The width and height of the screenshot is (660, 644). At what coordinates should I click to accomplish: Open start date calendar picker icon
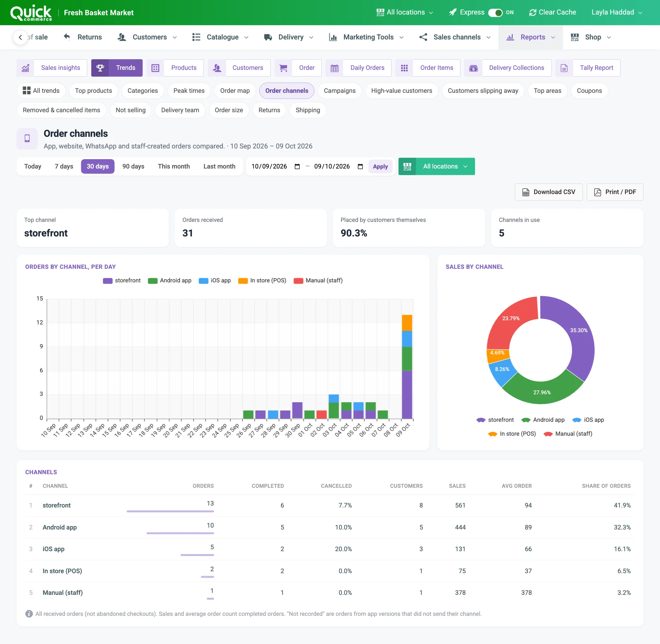point(297,166)
